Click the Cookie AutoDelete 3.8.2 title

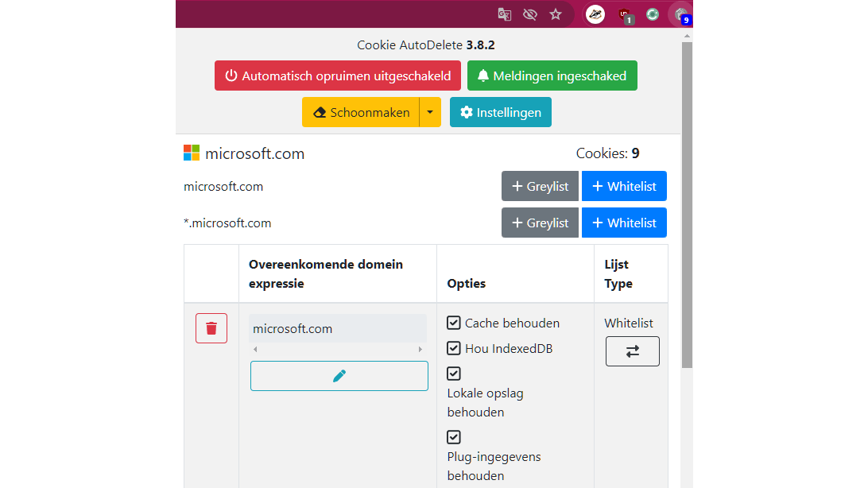coord(426,45)
